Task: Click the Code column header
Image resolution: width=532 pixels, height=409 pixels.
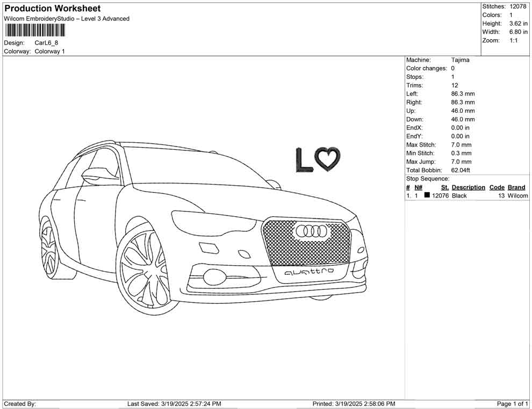Action: pos(497,187)
